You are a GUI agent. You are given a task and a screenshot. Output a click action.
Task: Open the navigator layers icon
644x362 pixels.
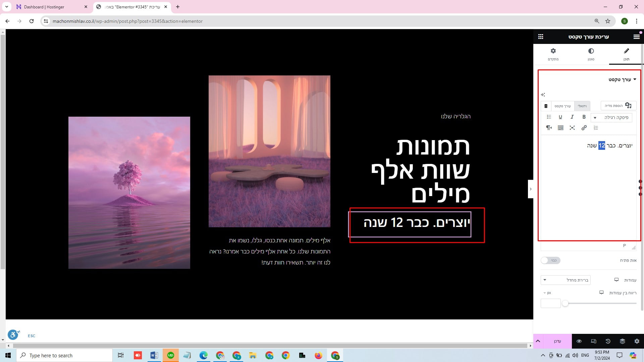tap(623, 341)
